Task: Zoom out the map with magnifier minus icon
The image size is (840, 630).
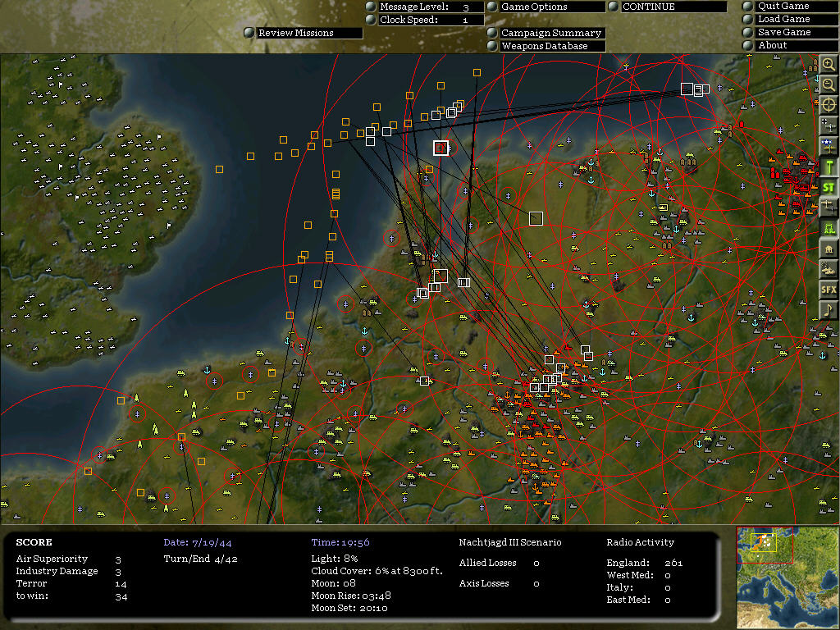Action: tap(829, 84)
